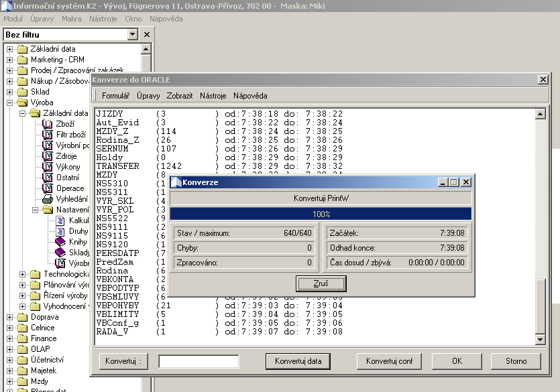Click the OK button
Viewport: 560px width, 392px height.
(x=457, y=361)
